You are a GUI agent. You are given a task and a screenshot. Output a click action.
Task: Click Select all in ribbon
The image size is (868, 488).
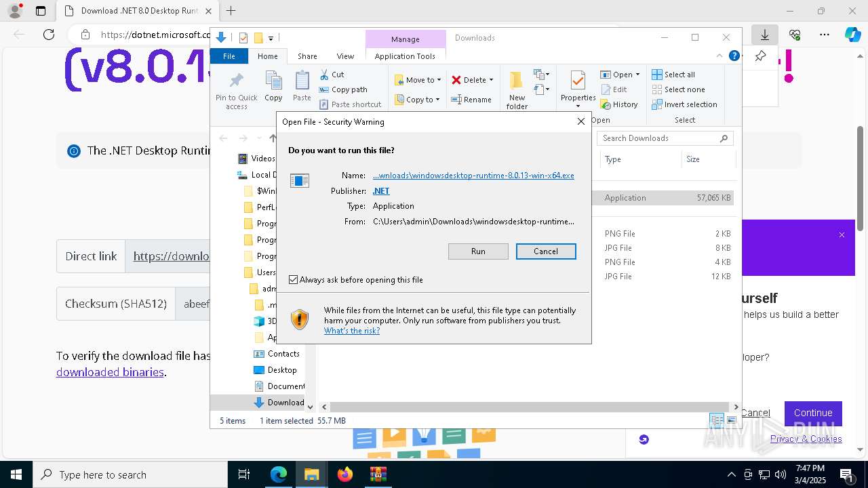[673, 75]
